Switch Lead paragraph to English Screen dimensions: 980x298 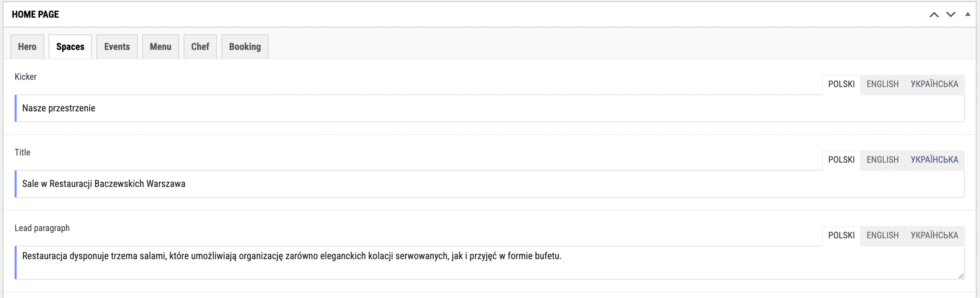coord(882,236)
